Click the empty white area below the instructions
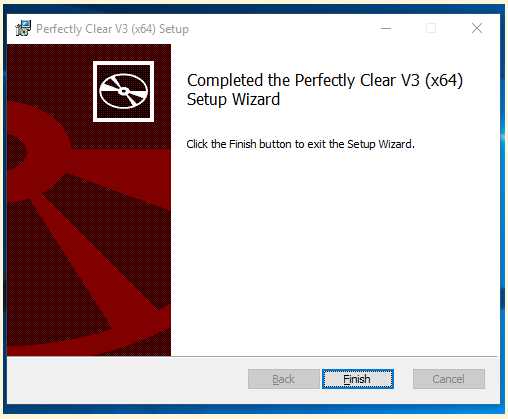Viewport: 508px width, 419px height. coord(333,253)
